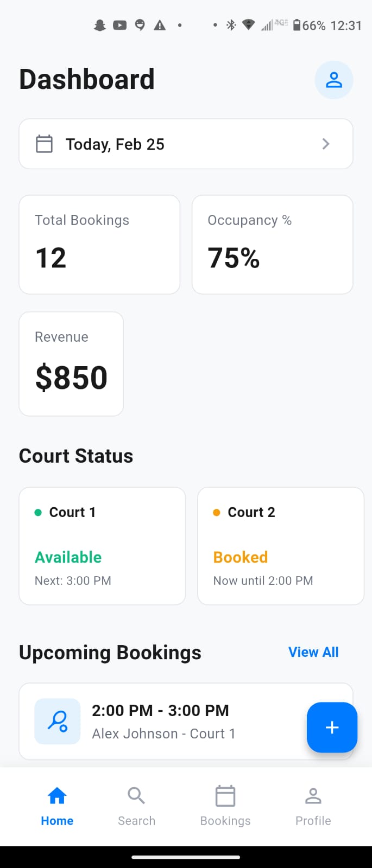
Task: Open the Court 2 Booked status card
Action: (x=281, y=546)
